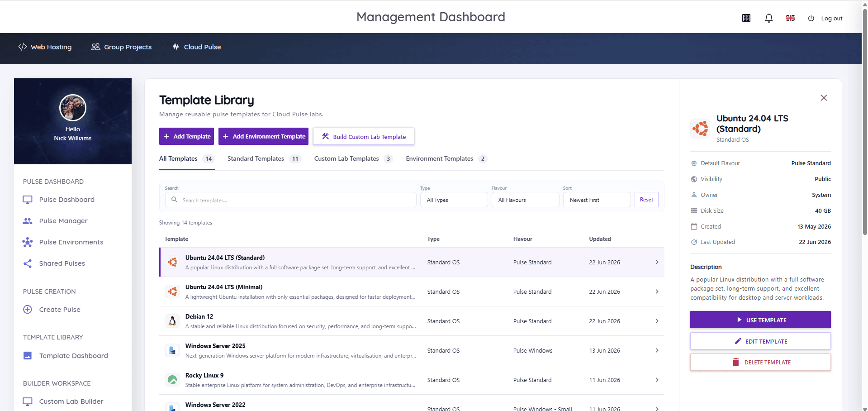Screen dimensions: 868x411
Task: Click Created calendar icon in details
Action: point(694,226)
